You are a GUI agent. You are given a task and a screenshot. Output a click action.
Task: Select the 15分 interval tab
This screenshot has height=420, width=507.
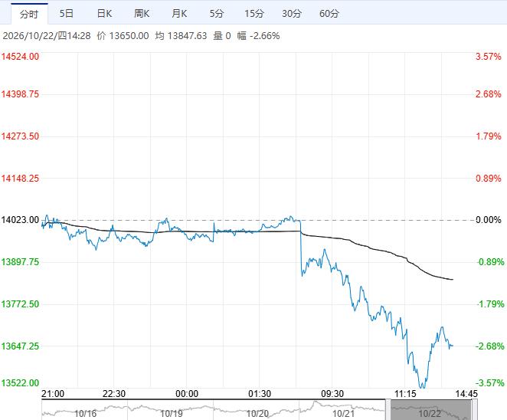254,14
